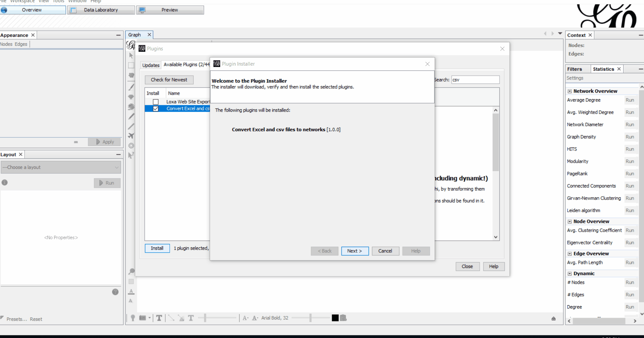Click the Layout help question icon

pyautogui.click(x=115, y=292)
